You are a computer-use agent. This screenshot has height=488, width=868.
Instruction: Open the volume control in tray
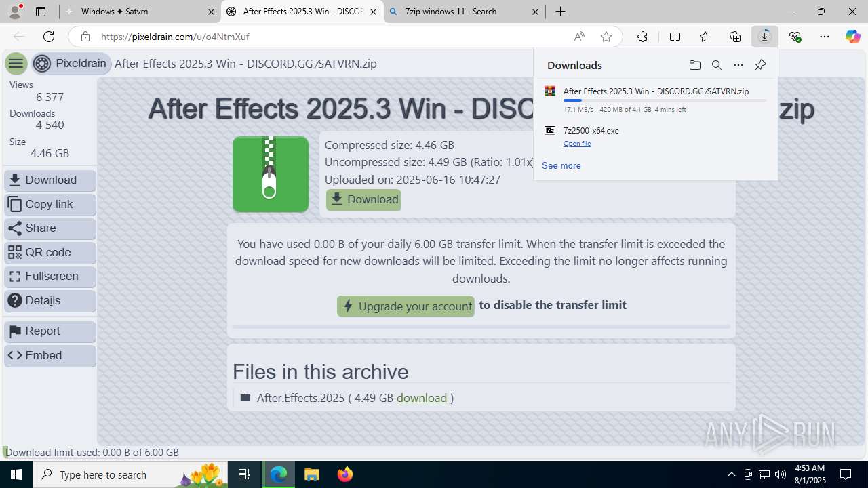pos(781,474)
